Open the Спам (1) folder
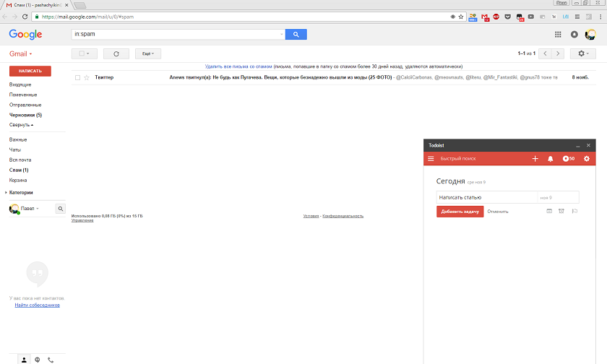 [x=19, y=170]
